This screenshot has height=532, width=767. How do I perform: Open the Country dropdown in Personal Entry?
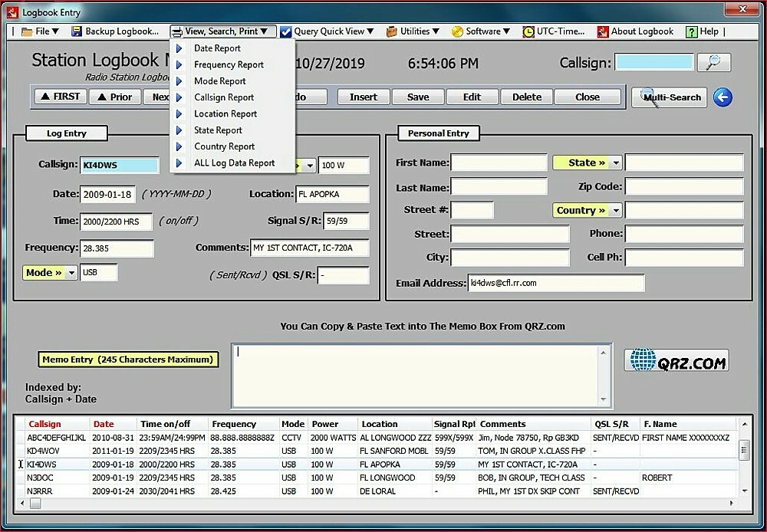[x=587, y=210]
